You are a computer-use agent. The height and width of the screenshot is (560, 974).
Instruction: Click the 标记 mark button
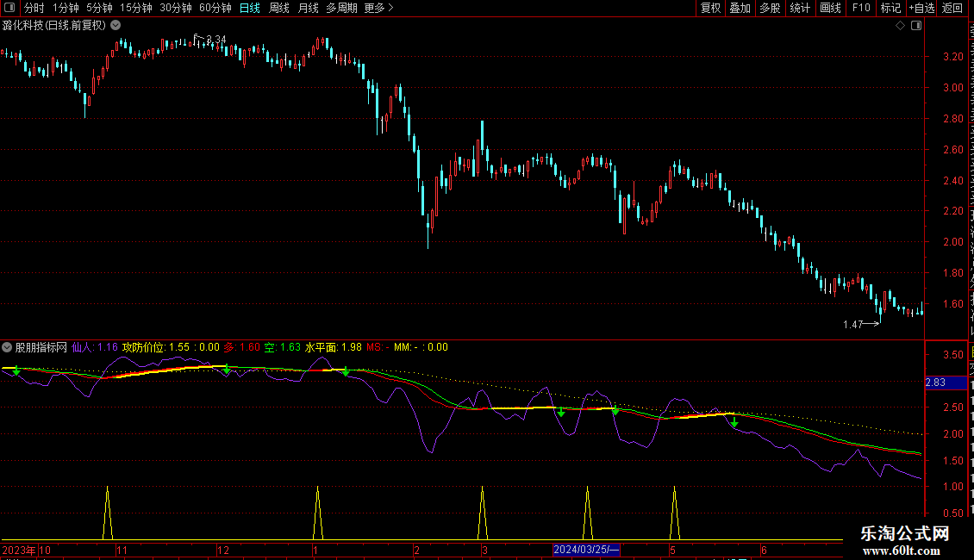pos(890,8)
